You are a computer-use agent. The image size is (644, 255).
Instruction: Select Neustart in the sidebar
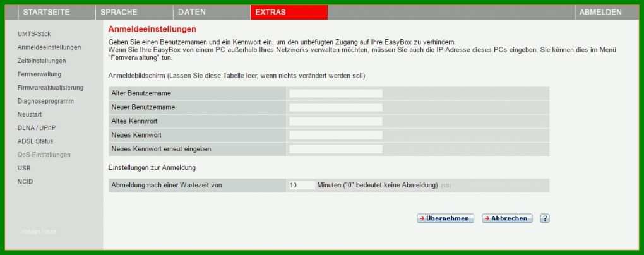[x=30, y=115]
